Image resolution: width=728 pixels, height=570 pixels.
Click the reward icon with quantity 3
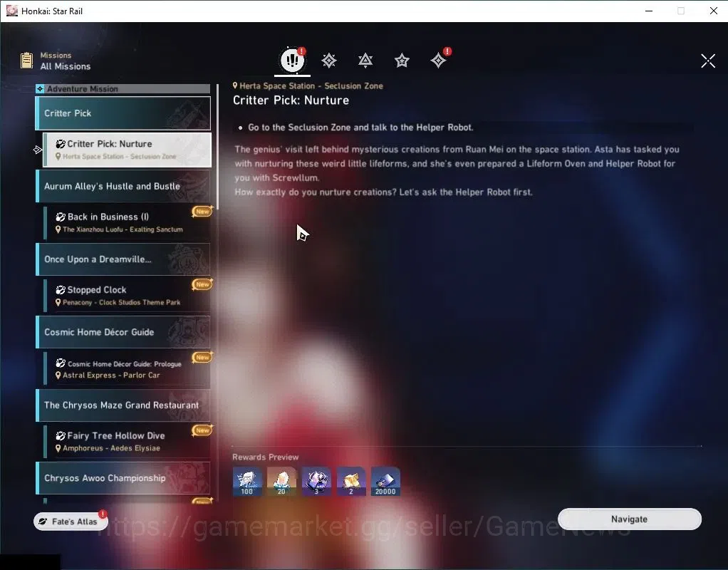(316, 481)
